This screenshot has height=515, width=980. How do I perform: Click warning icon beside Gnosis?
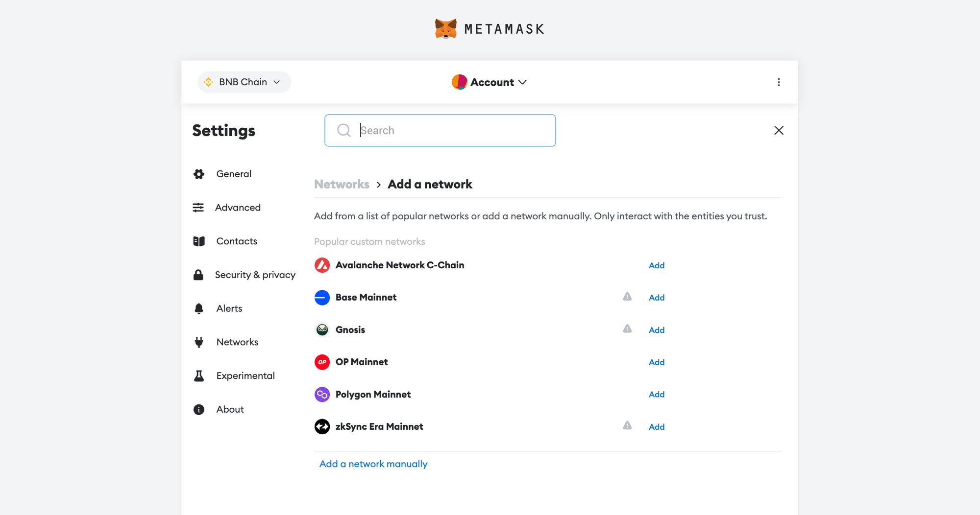(627, 329)
